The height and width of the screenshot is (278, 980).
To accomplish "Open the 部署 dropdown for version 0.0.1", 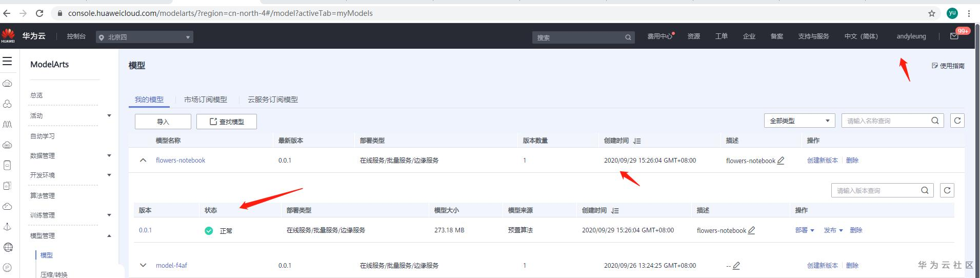I will (805, 230).
